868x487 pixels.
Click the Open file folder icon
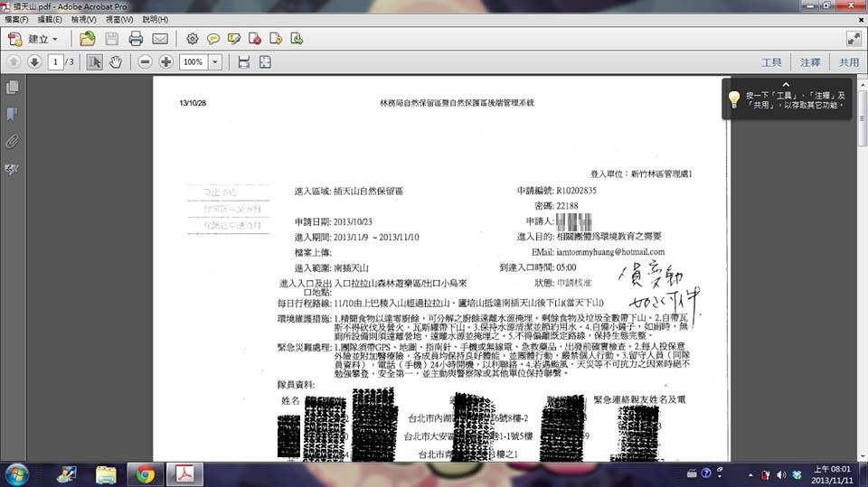click(87, 39)
